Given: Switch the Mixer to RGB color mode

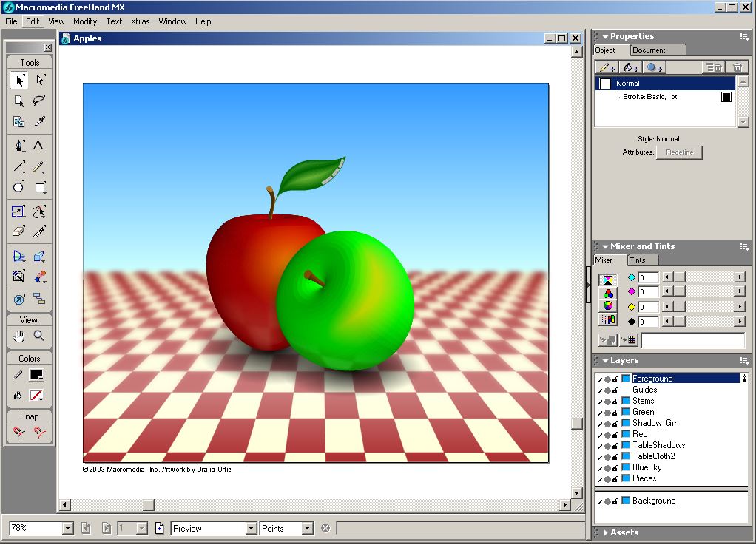Looking at the screenshot, I should pos(608,293).
